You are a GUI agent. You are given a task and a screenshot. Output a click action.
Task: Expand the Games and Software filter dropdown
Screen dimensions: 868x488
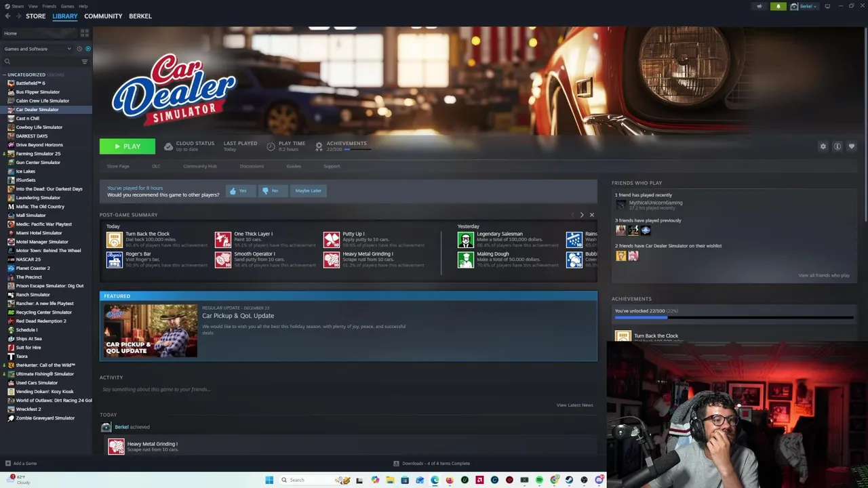click(37, 49)
